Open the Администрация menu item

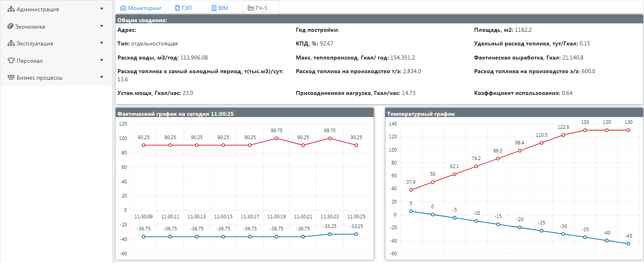pos(56,9)
